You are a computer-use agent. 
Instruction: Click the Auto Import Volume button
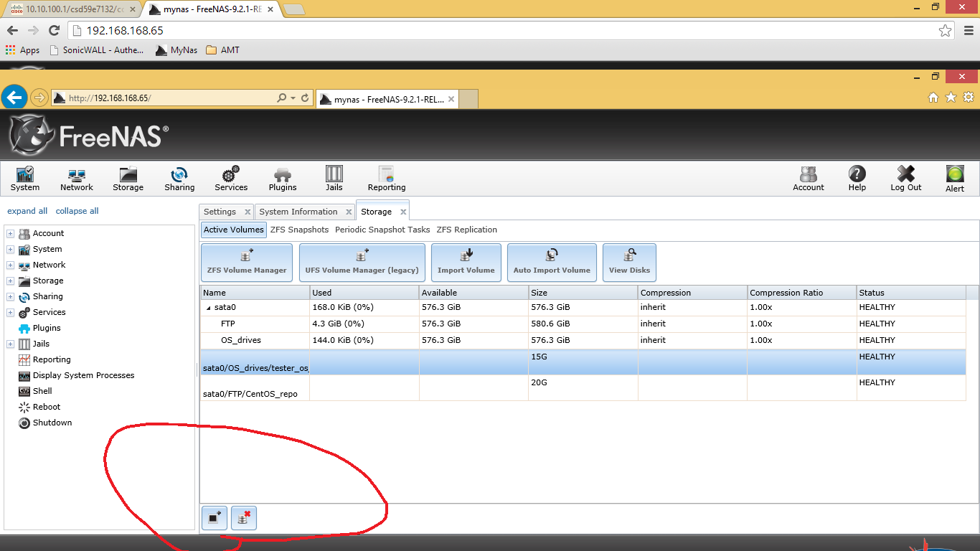tap(552, 263)
